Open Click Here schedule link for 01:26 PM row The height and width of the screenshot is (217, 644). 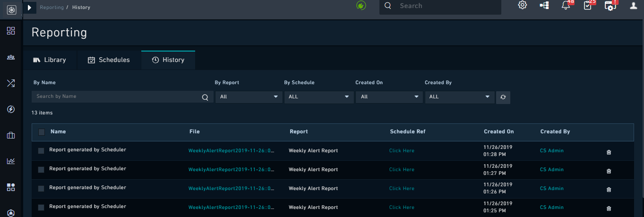[402, 189]
